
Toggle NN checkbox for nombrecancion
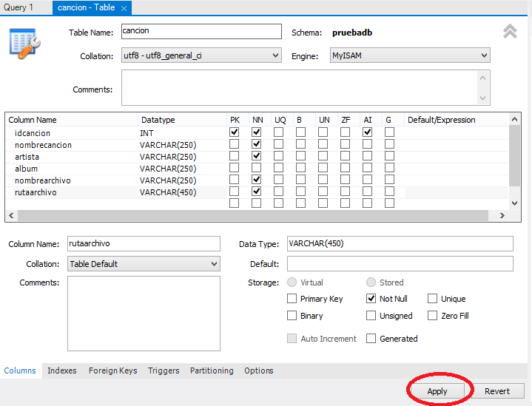[257, 143]
